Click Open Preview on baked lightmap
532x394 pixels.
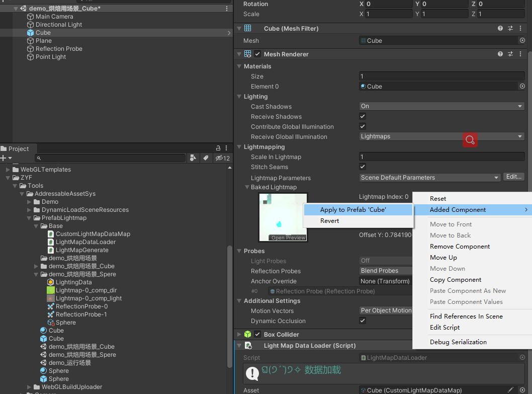[x=288, y=238]
